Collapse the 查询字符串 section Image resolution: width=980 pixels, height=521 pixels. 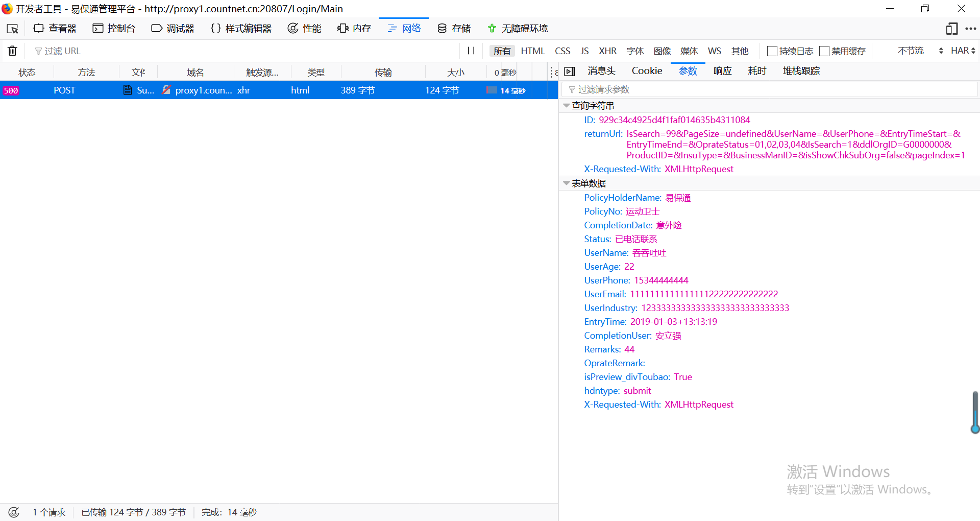click(567, 106)
